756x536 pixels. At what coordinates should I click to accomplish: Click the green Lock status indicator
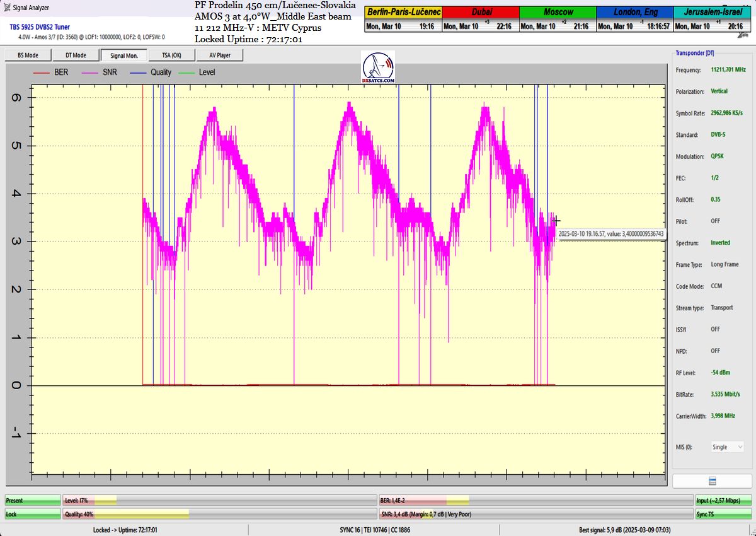(x=33, y=515)
